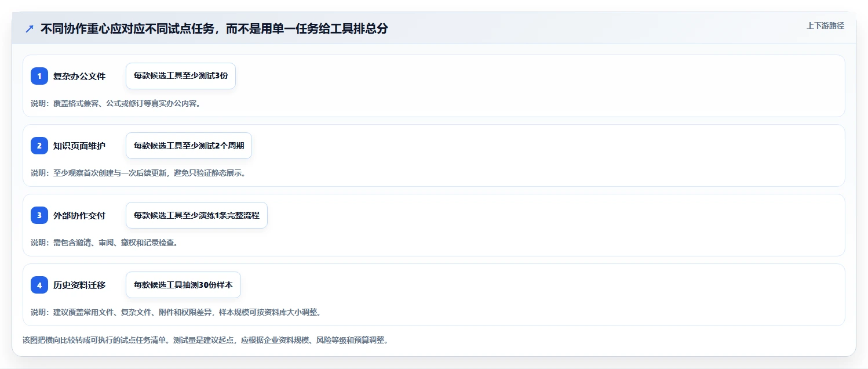868x369 pixels.
Task: Click the number 3 badge for 外部协作交付
Action: [x=39, y=215]
